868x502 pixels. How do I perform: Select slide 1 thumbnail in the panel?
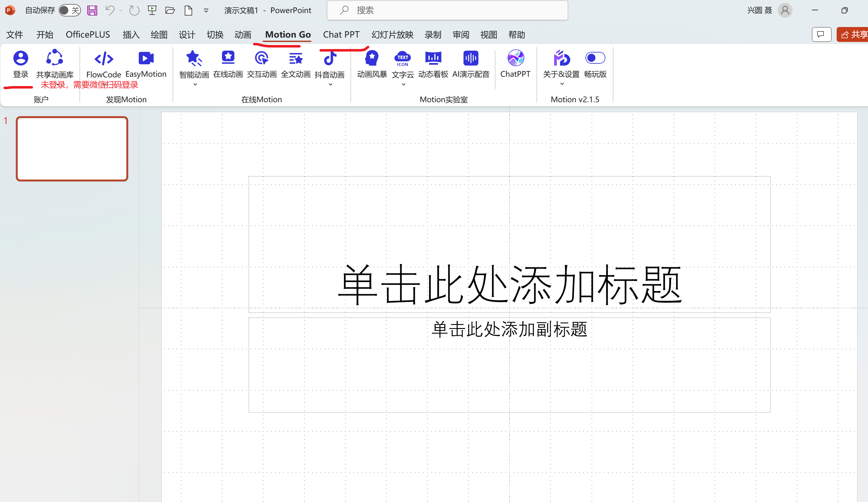[x=72, y=148]
